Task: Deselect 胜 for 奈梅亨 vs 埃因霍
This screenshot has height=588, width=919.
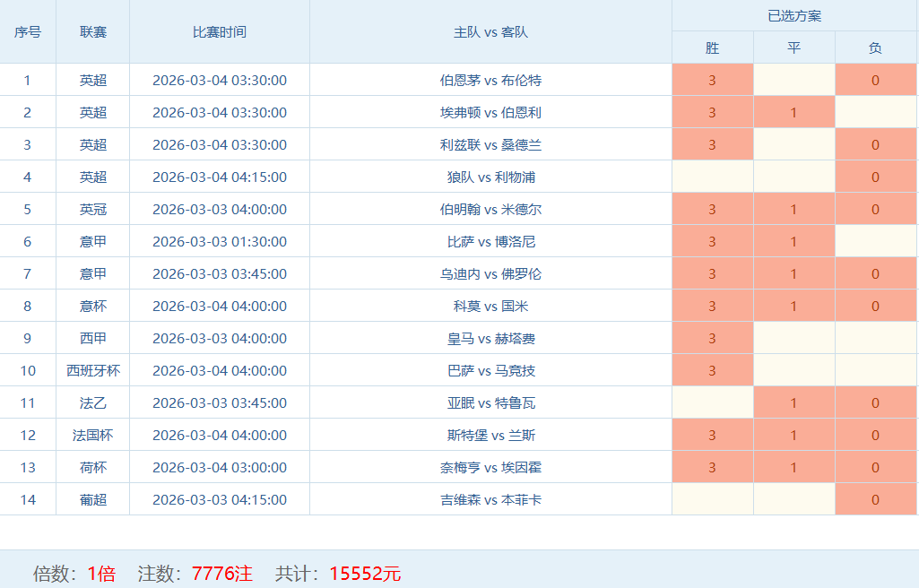Action: pyautogui.click(x=712, y=468)
